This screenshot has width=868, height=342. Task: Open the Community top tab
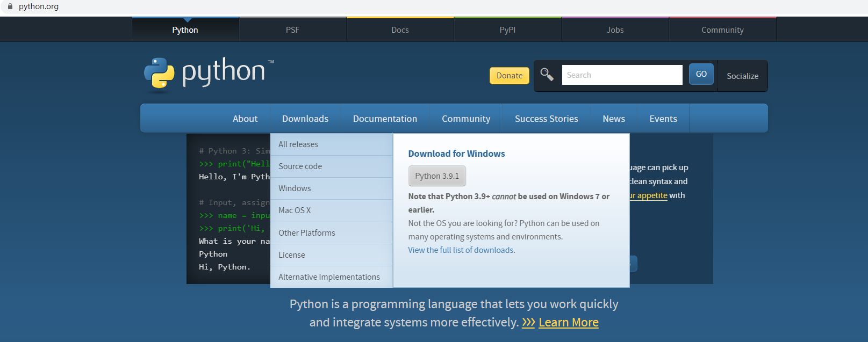point(722,30)
